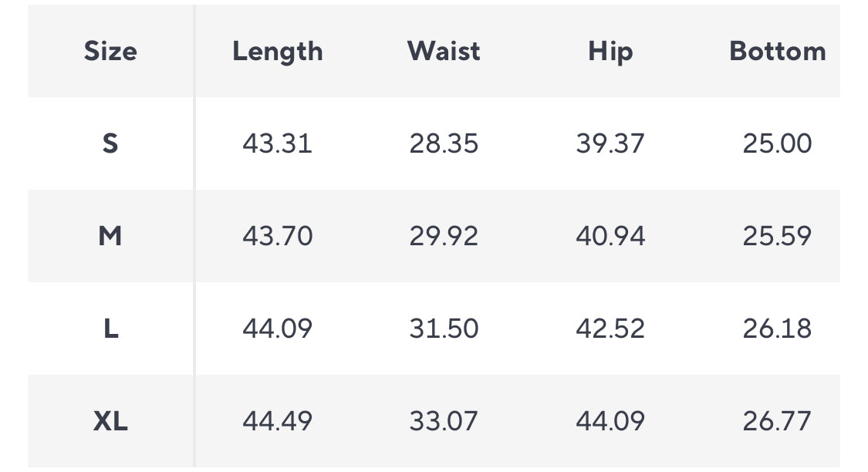This screenshot has width=868, height=472.
Task: Click the 26.77 bottom cell
Action: [x=777, y=420]
